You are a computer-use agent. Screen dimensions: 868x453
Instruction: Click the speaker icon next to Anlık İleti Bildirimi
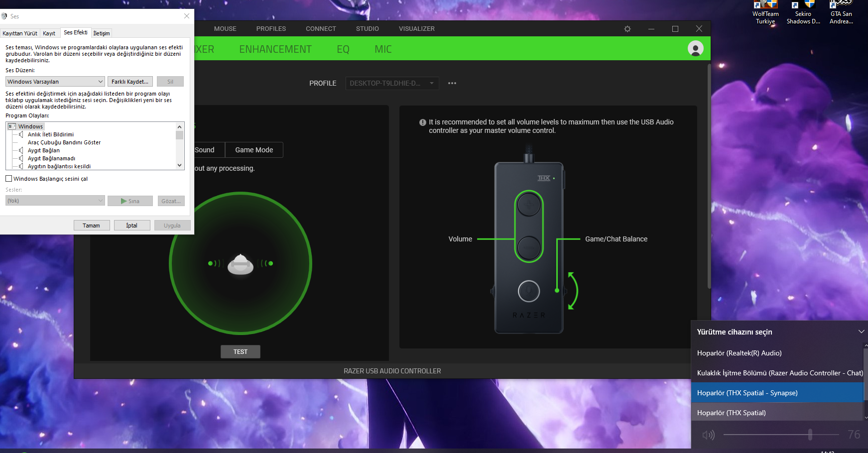[21, 134]
